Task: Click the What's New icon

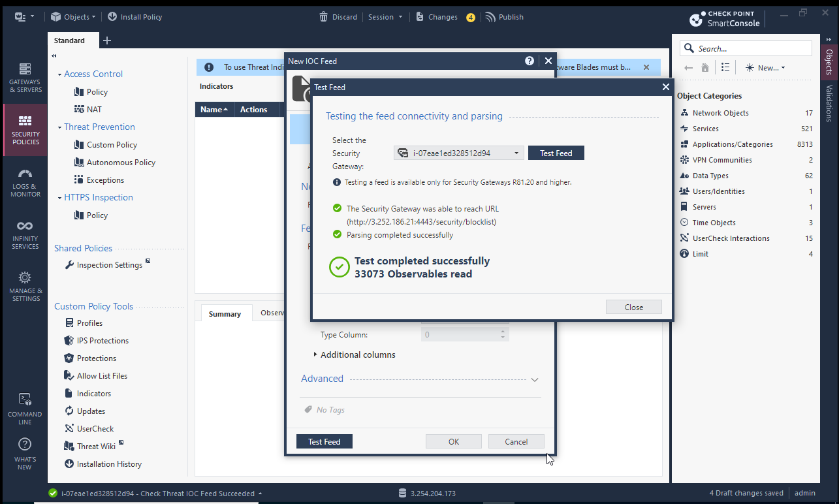Action: click(25, 453)
